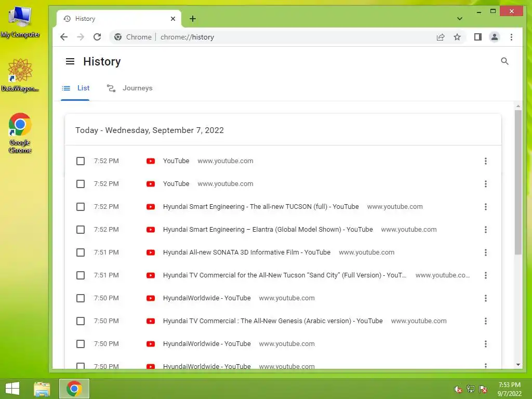
Task: Select checkbox for SONATA 3D Informative Film
Action: tap(81, 252)
